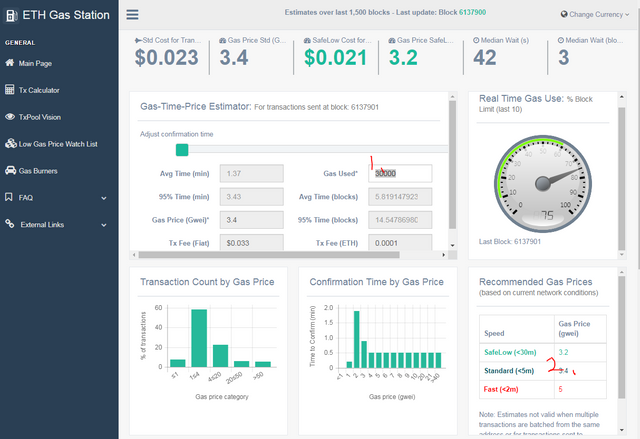Click the ETH Gas Station pump logo

coord(11,16)
